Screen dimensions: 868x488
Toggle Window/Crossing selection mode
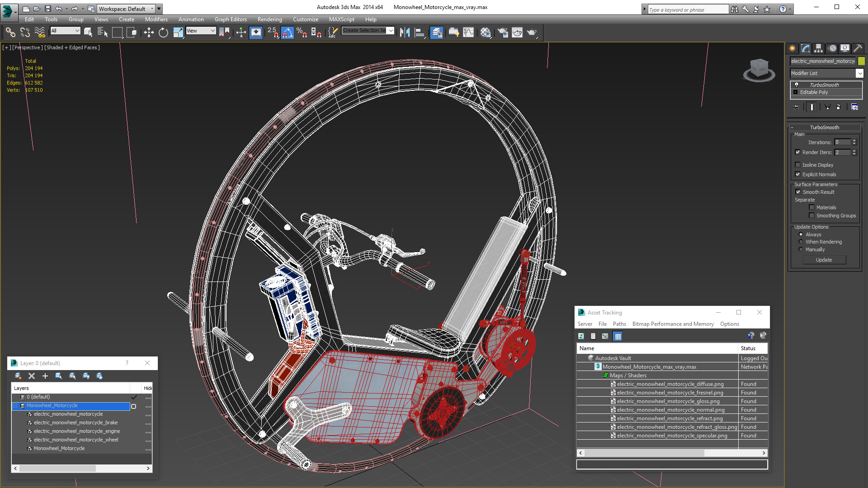coord(132,32)
